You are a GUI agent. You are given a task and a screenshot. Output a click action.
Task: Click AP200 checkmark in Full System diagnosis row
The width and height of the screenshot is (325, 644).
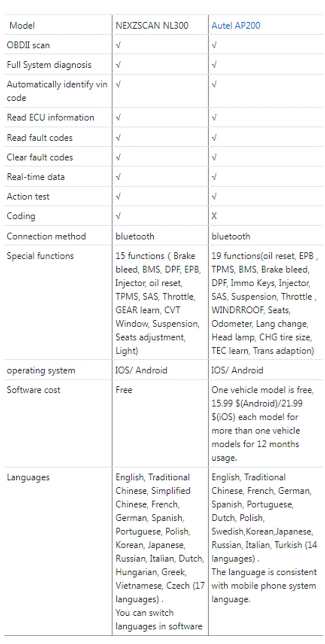point(214,65)
